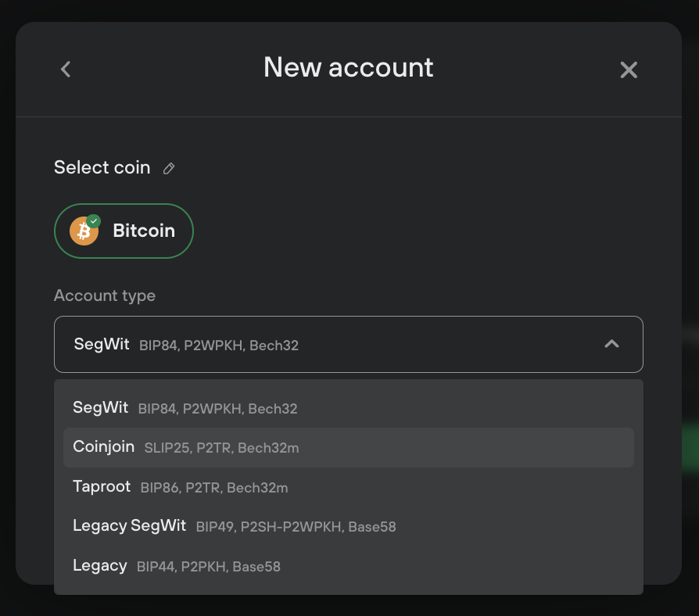Image resolution: width=699 pixels, height=616 pixels.
Task: Click the orange Bitcoin logo icon
Action: [84, 231]
